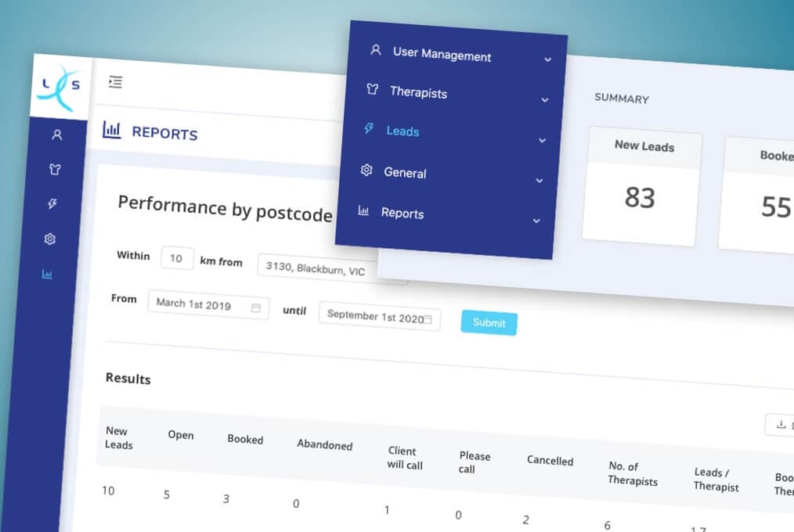Click the Submit button

coord(489,322)
